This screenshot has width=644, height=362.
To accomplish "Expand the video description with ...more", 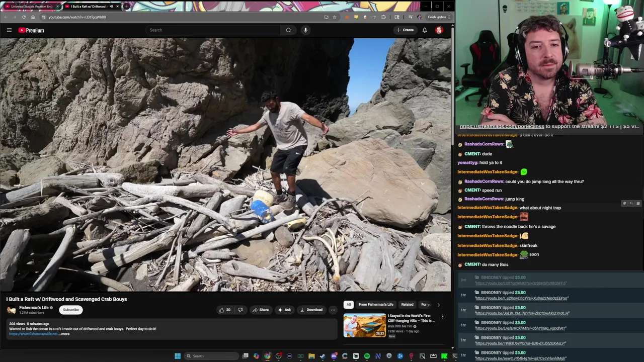I will point(64,334).
